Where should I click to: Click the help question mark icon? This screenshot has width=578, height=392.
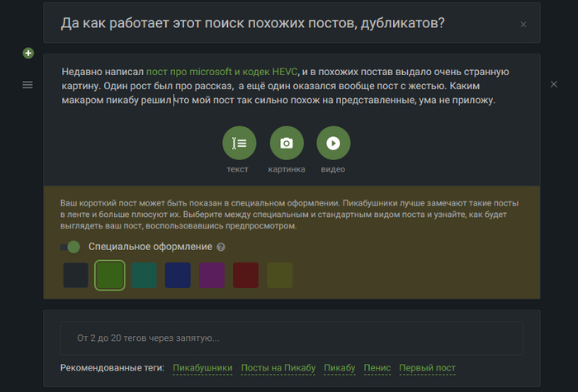[221, 247]
